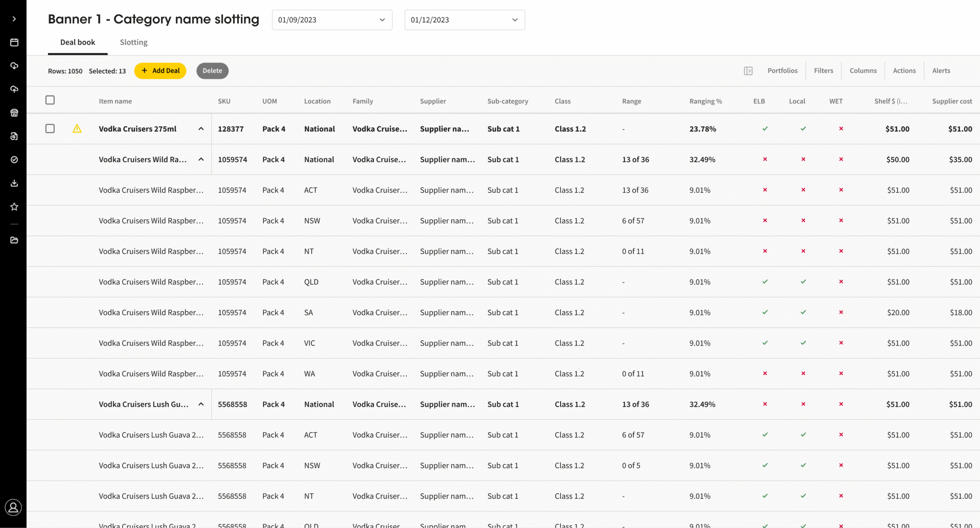Screen dimensions: 980x528
Task: Collapse the Vodka Cruisers Lush Guava group
Action: pos(201,404)
